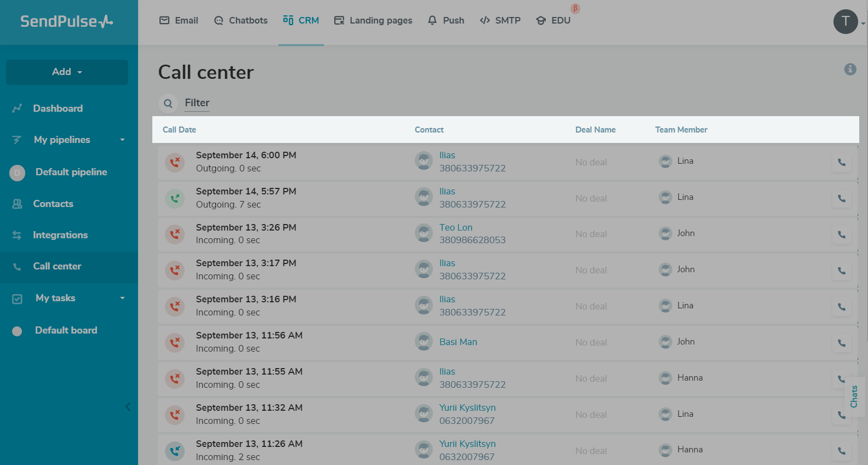This screenshot has height=465, width=868.
Task: Expand the My pipelines submenu arrow
Action: tap(122, 140)
